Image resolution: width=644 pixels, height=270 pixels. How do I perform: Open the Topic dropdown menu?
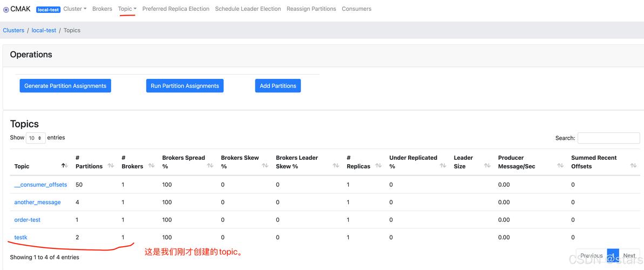tap(127, 9)
